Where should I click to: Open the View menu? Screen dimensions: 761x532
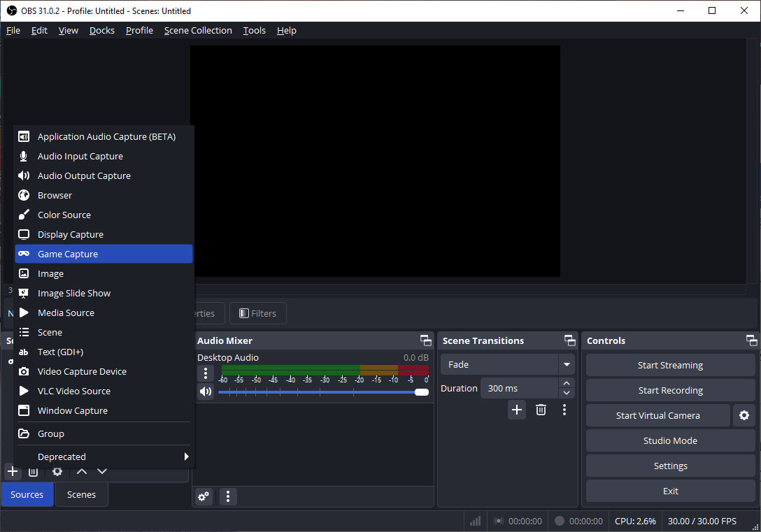point(69,31)
